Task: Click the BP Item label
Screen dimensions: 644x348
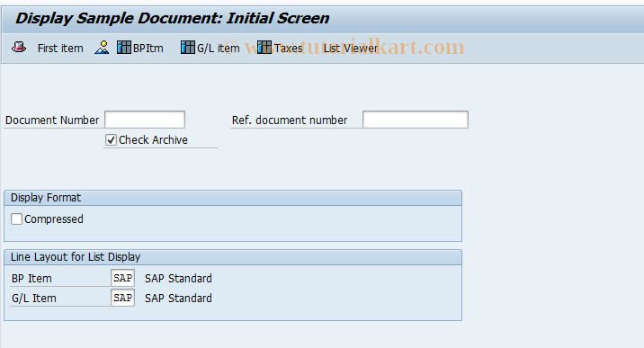Action: pos(31,279)
